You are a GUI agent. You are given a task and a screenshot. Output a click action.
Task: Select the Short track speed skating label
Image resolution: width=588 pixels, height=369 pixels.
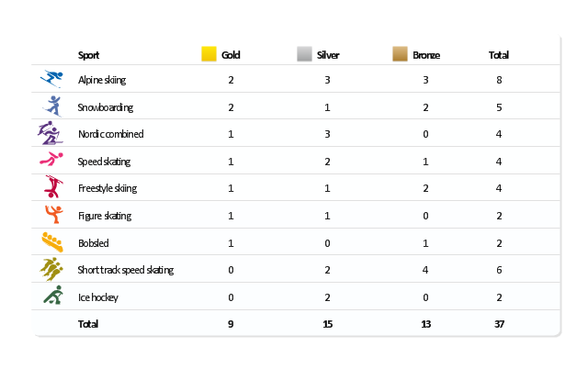pos(125,270)
